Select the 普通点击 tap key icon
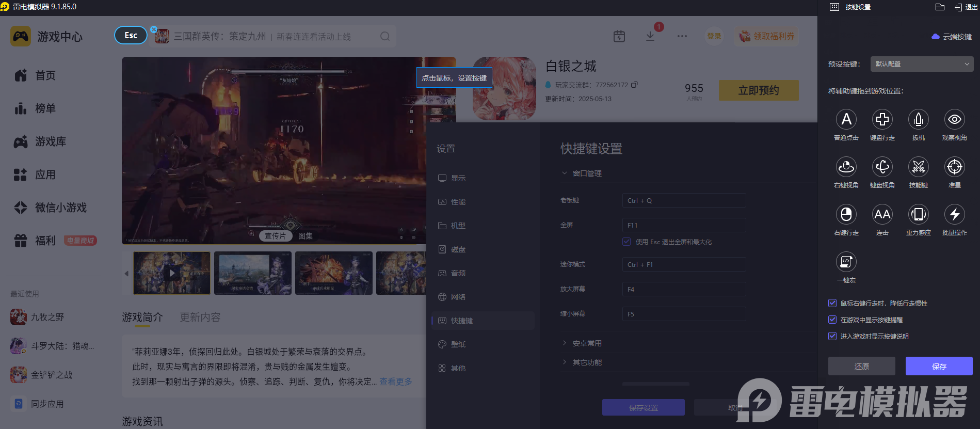The image size is (980, 429). coord(846,119)
